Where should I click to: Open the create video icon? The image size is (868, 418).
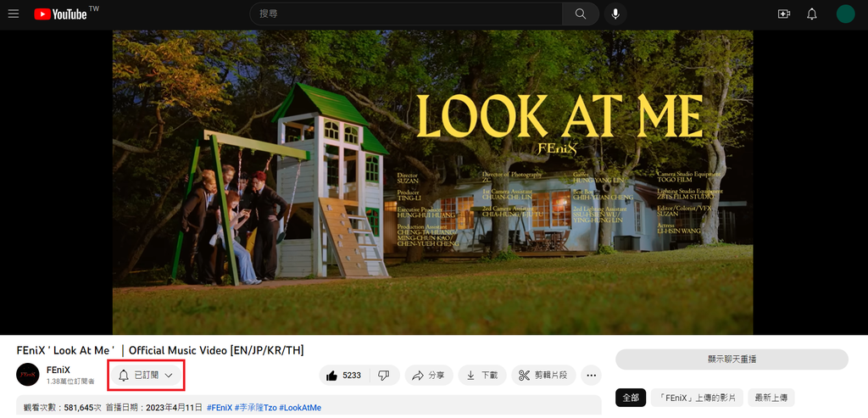click(x=784, y=14)
